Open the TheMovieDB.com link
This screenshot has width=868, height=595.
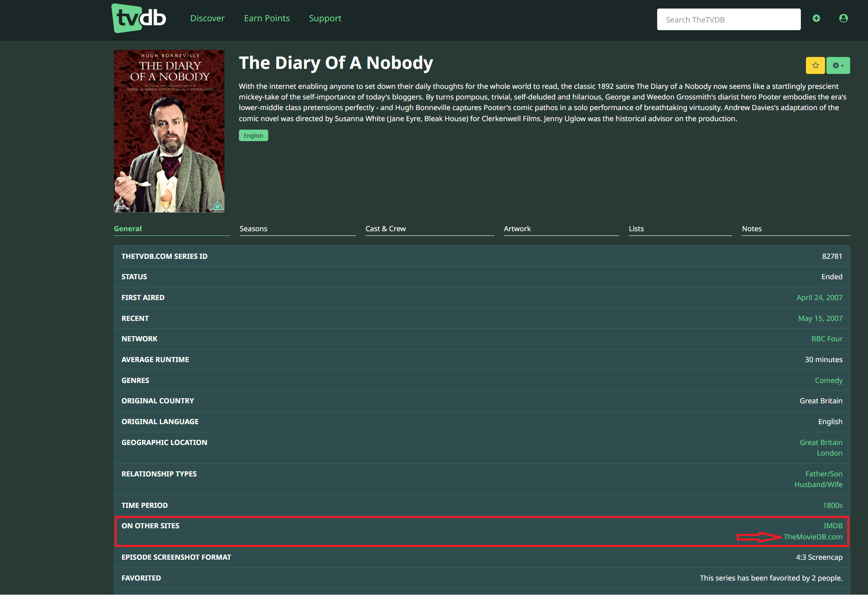click(813, 537)
